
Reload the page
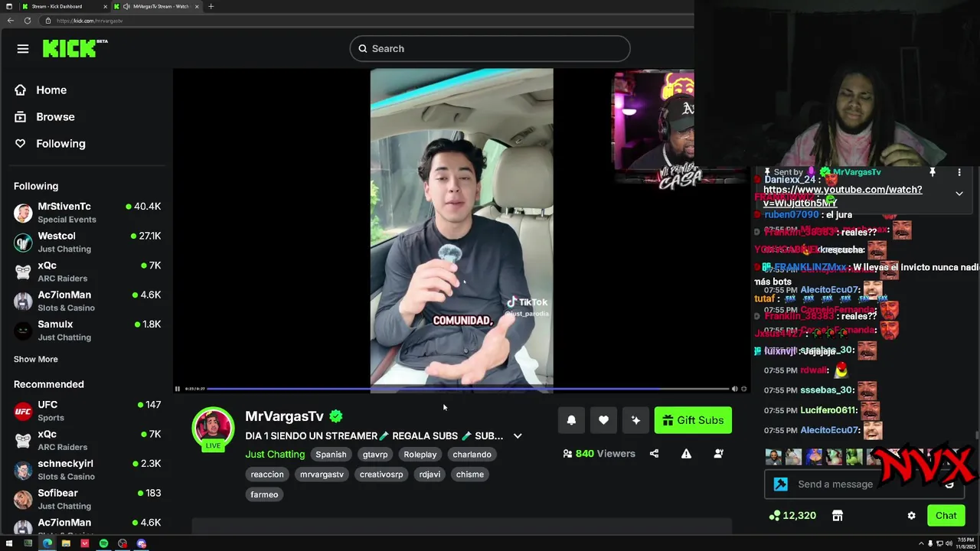tap(28, 21)
